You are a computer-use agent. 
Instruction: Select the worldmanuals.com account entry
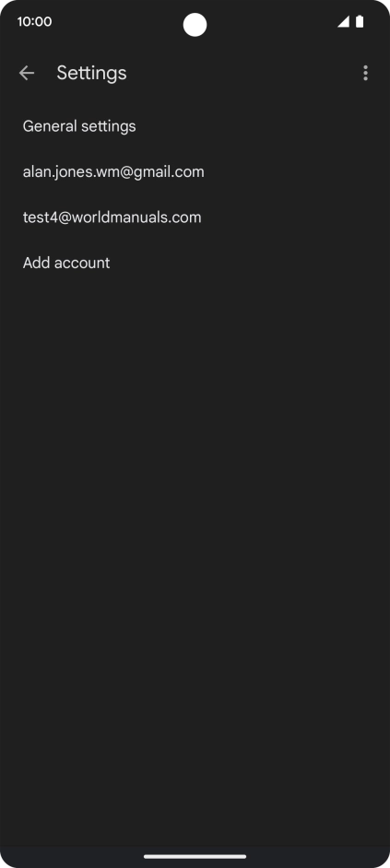(x=195, y=217)
